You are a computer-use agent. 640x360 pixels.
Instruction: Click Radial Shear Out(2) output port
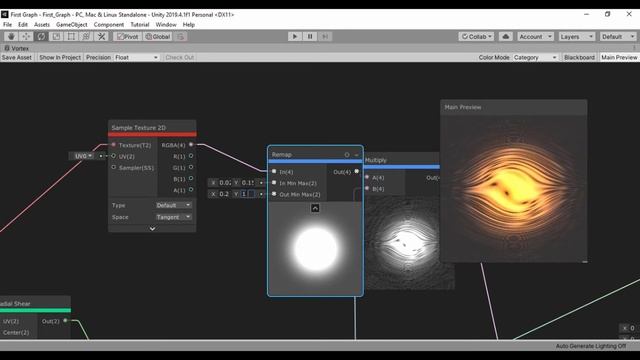(x=65, y=320)
